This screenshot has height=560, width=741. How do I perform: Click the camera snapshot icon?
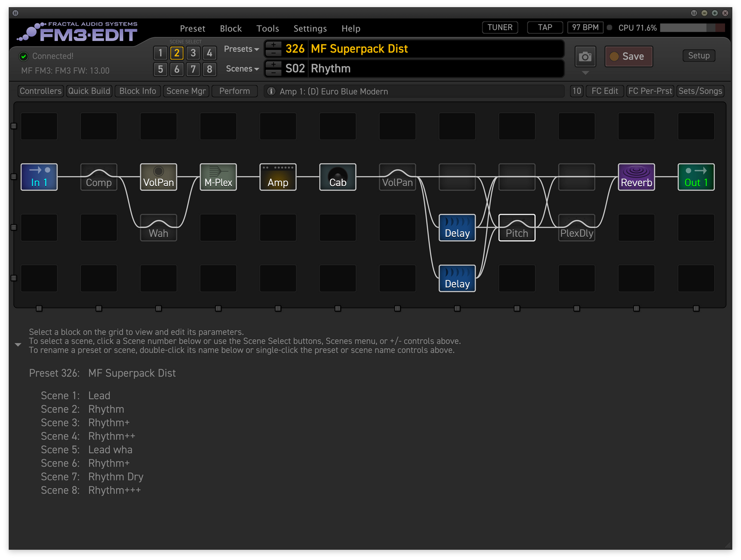585,56
